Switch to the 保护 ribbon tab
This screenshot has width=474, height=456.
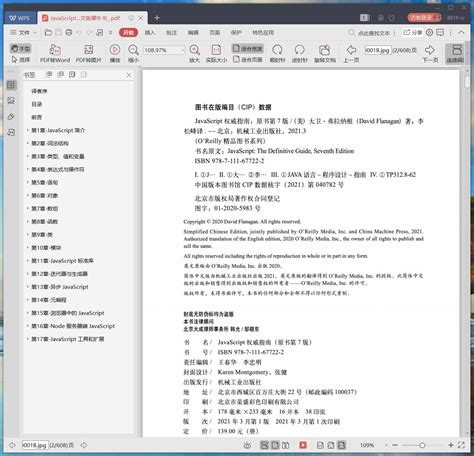pyautogui.click(x=236, y=32)
